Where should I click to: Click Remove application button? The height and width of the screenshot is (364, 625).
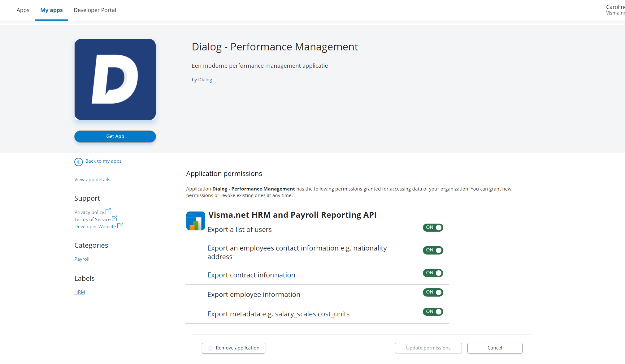[233, 348]
